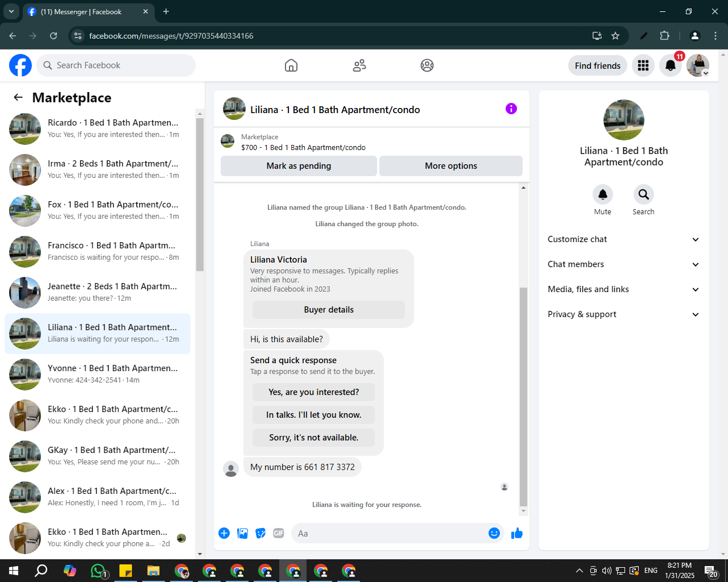Screen dimensions: 728x582
Task: Click the Find friends button
Action: click(x=598, y=65)
